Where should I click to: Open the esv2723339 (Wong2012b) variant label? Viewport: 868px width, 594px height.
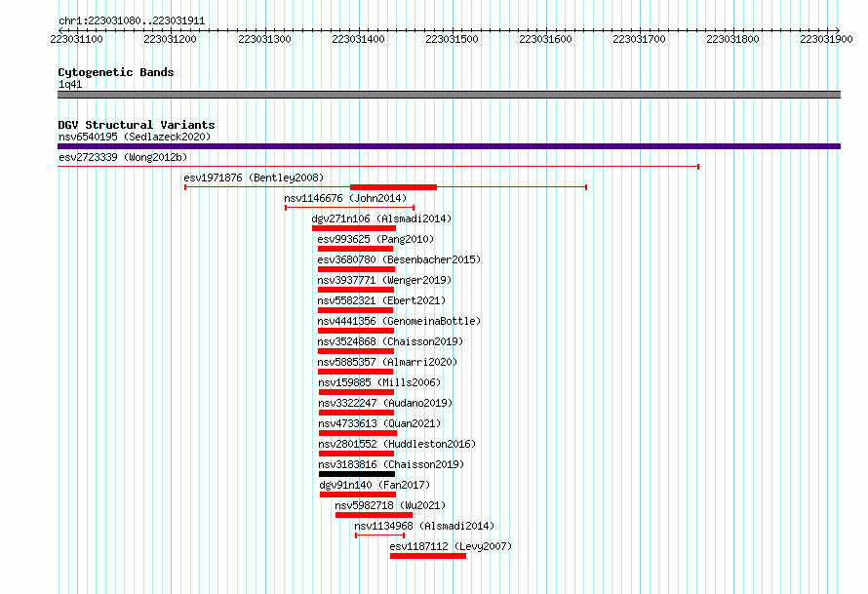[123, 157]
